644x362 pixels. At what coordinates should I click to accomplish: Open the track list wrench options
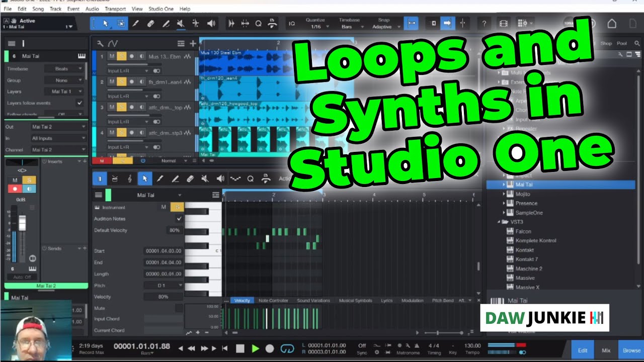click(100, 44)
